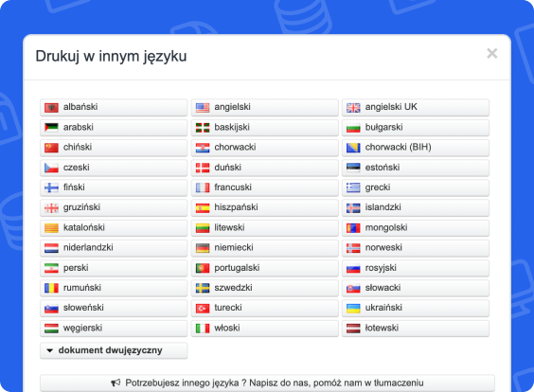The image size is (534, 392).
Task: Click the Portuguese flag icon
Action: tap(203, 268)
